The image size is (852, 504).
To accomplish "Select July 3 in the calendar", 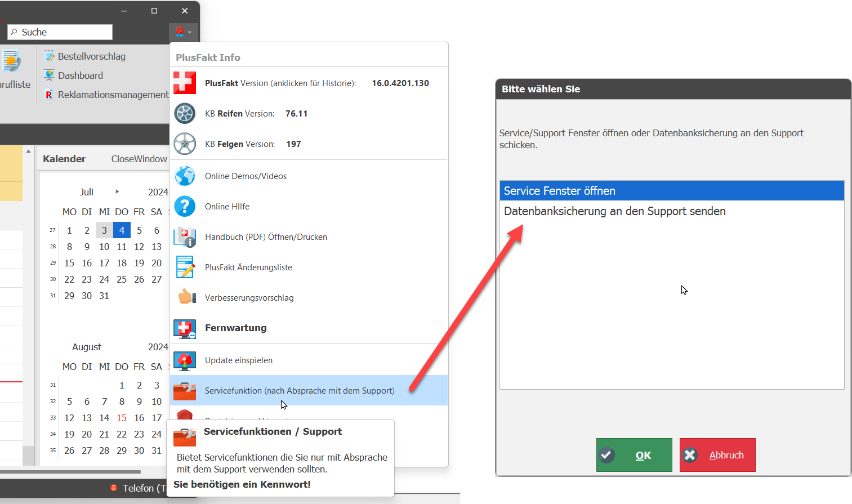I will pyautogui.click(x=104, y=230).
